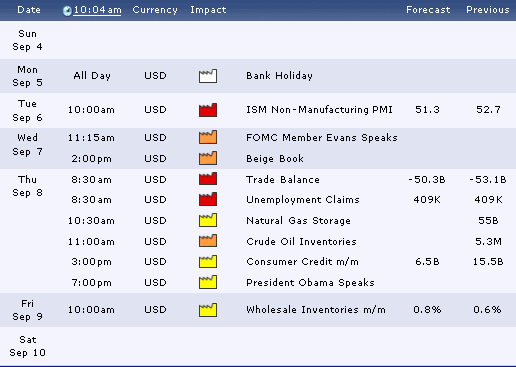Click yellow impact icon for Wholesale Inventories m/m
This screenshot has width=516, height=367.
point(208,310)
